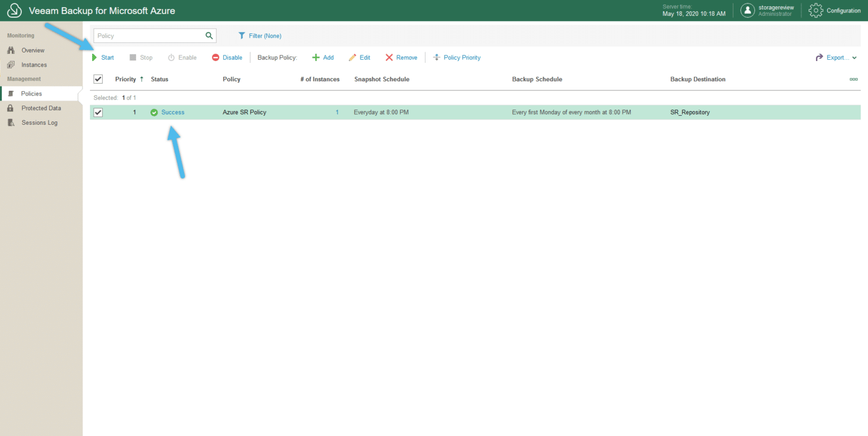Click the Veeam cloud logo icon
Image resolution: width=868 pixels, height=436 pixels.
pyautogui.click(x=14, y=11)
